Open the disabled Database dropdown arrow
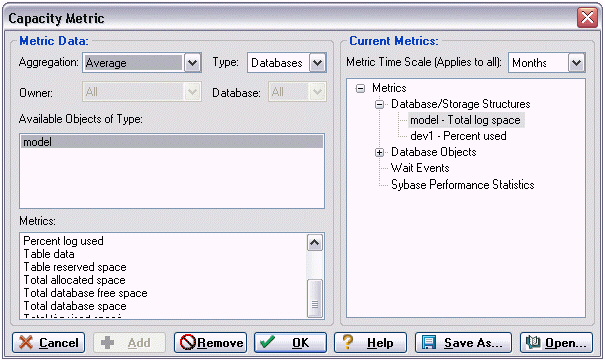Viewport: 605px width, 361px height. [317, 92]
